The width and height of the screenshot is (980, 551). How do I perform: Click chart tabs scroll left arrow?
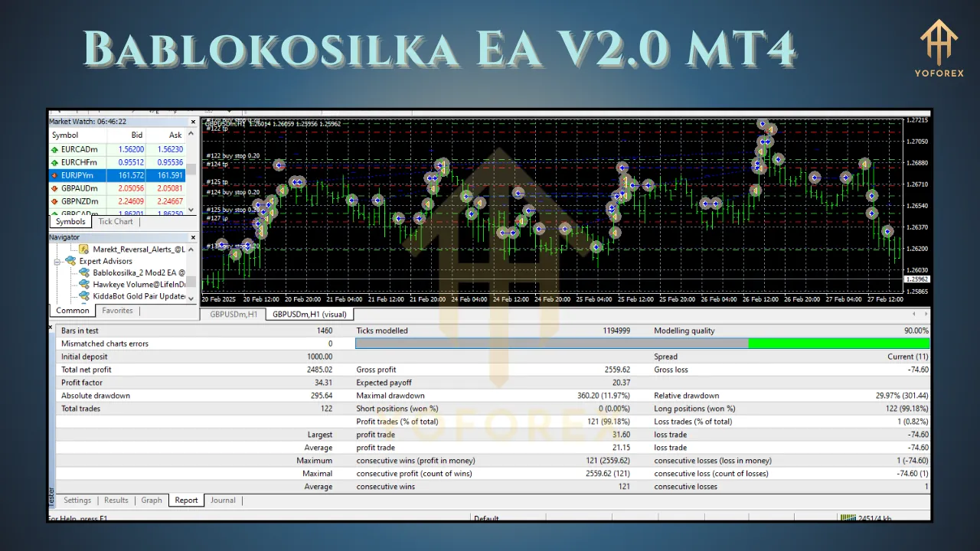click(x=913, y=314)
